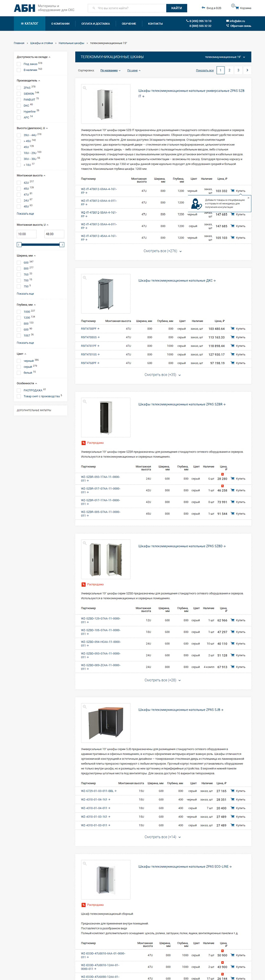
Task: Click the cart icon in the R5IT4788PF row
Action: pyautogui.click(x=232, y=329)
